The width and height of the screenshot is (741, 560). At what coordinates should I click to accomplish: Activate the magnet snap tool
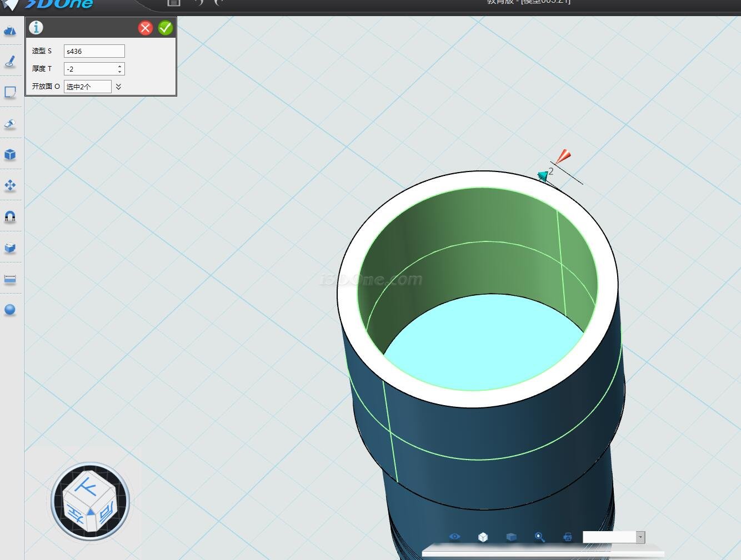[10, 216]
